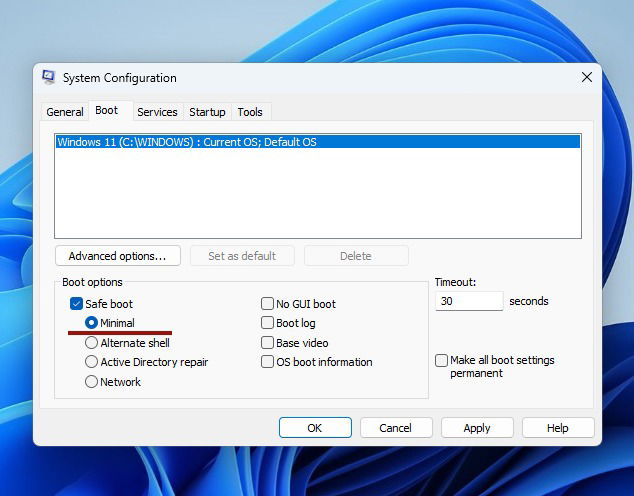Go to the Startup tab

(207, 112)
